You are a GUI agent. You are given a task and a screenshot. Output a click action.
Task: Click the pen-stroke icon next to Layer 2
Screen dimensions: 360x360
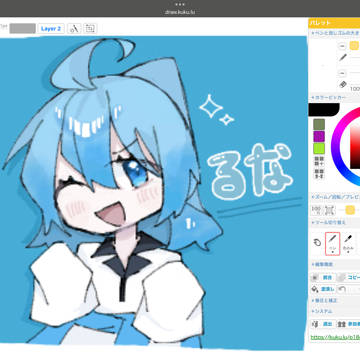coord(74,29)
